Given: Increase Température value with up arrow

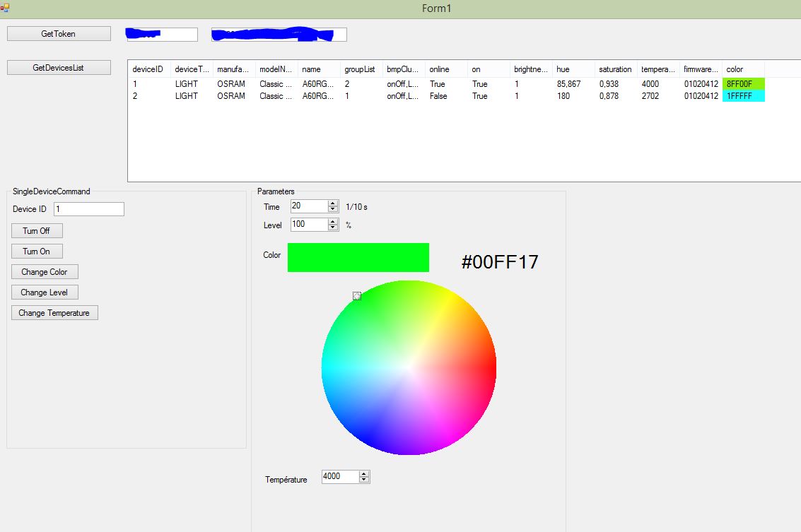Looking at the screenshot, I should click(364, 473).
